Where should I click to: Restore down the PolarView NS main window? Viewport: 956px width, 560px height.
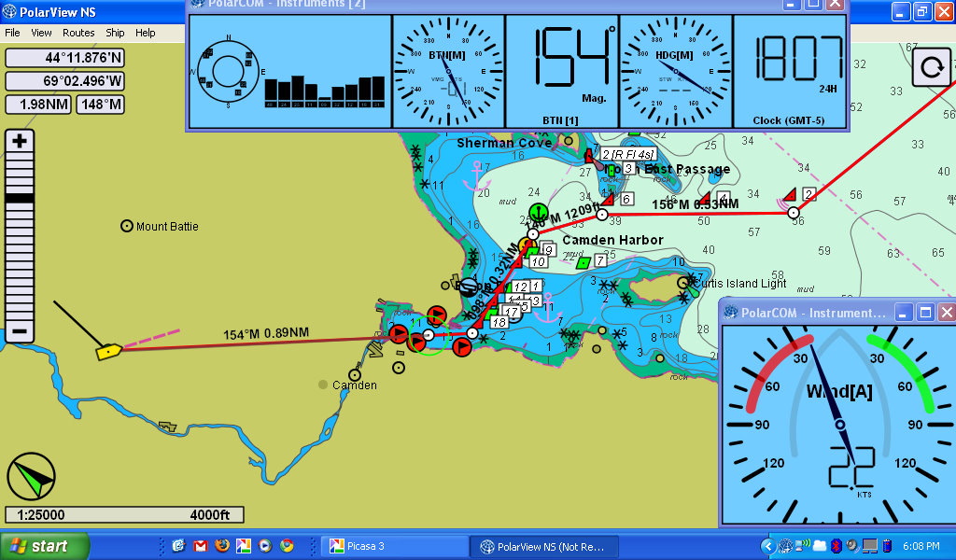pyautogui.click(x=923, y=11)
